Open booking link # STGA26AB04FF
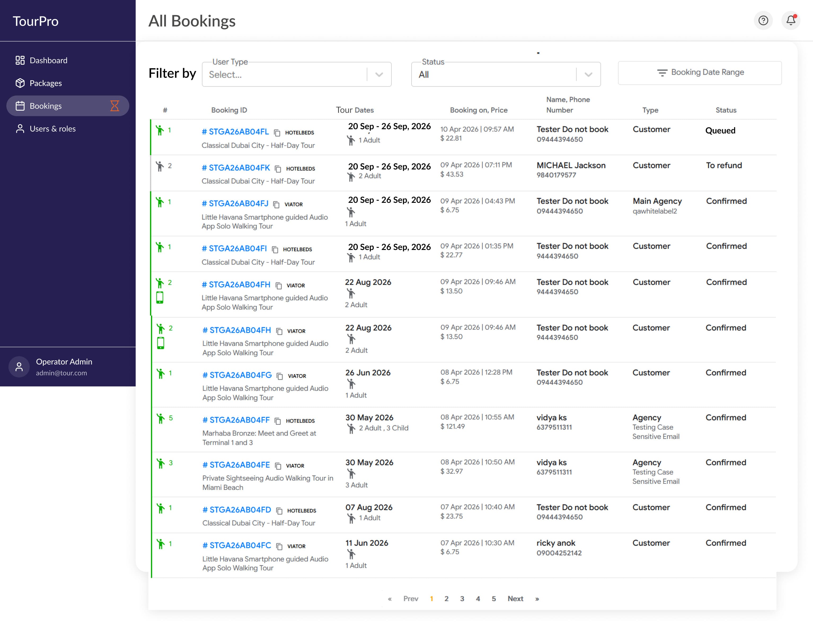Viewport: 813px width, 644px height. pyautogui.click(x=236, y=420)
